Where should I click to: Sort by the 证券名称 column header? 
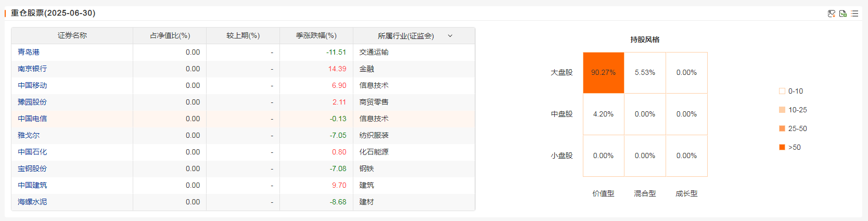tap(72, 35)
